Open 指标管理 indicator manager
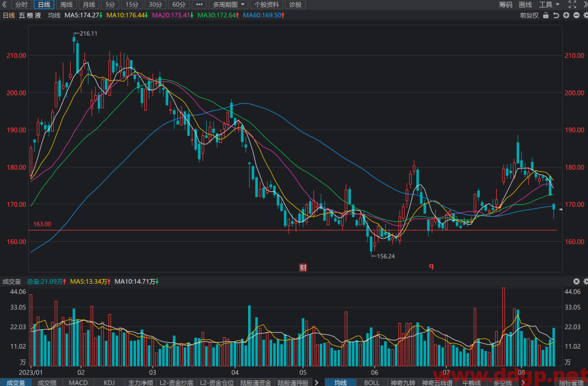This screenshot has height=386, width=588. click(x=571, y=383)
